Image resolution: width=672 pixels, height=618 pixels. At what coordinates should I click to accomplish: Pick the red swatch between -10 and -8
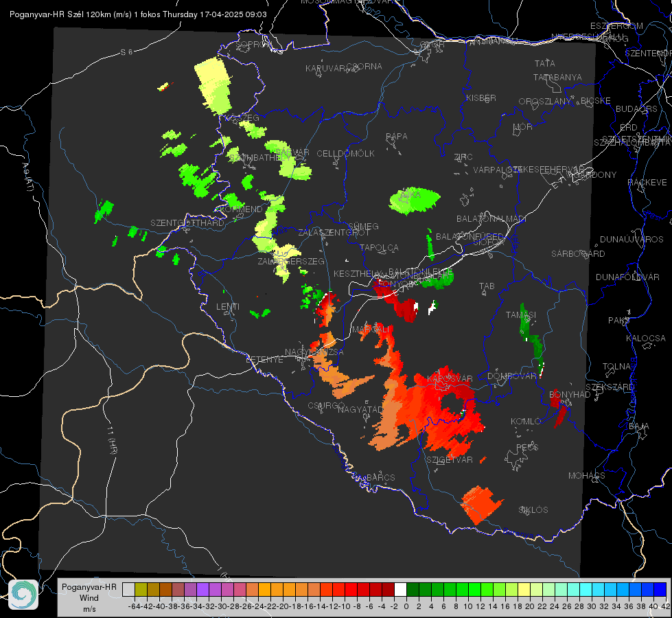[351, 589]
